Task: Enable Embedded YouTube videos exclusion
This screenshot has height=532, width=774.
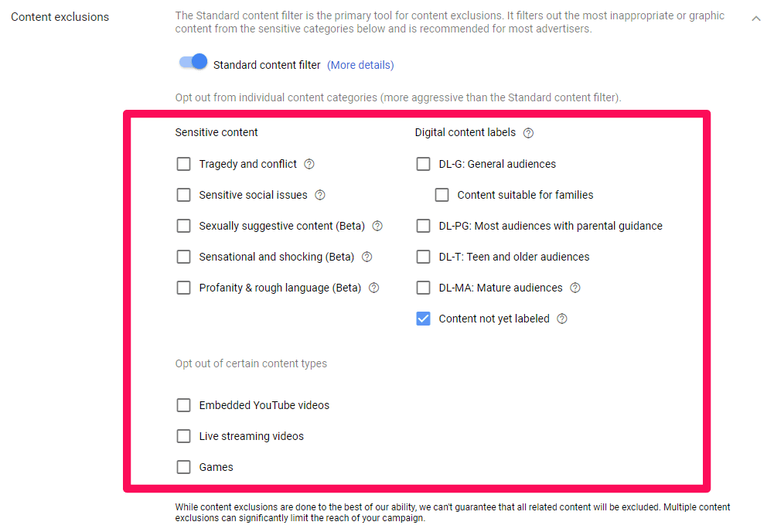Action: tap(183, 405)
